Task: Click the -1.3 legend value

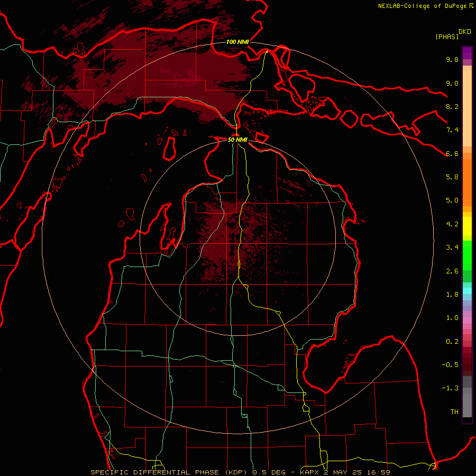Action: point(450,388)
